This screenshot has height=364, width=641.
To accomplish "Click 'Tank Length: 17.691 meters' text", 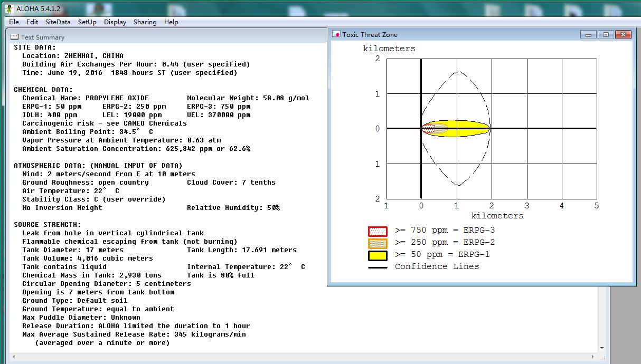I will (242, 250).
